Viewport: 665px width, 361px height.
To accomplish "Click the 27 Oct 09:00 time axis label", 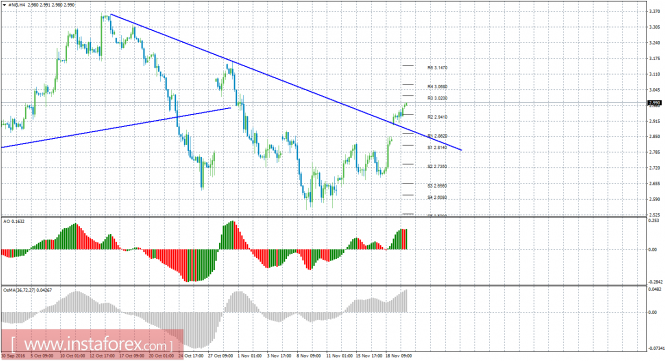I will click(221, 356).
